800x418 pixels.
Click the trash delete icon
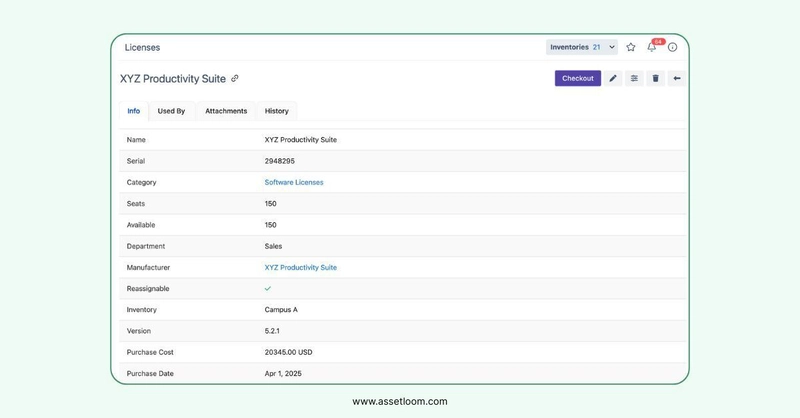[x=656, y=78]
